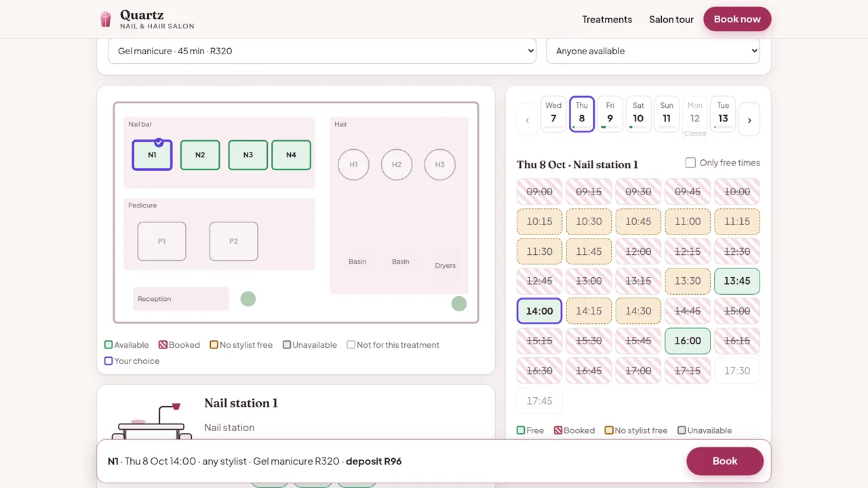Enable Only free times checkbox

(x=690, y=163)
